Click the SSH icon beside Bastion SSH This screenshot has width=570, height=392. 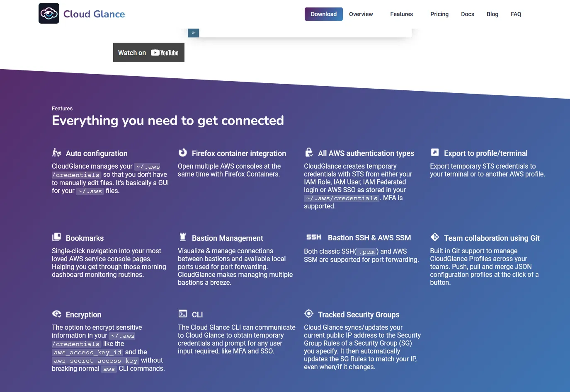[314, 237]
